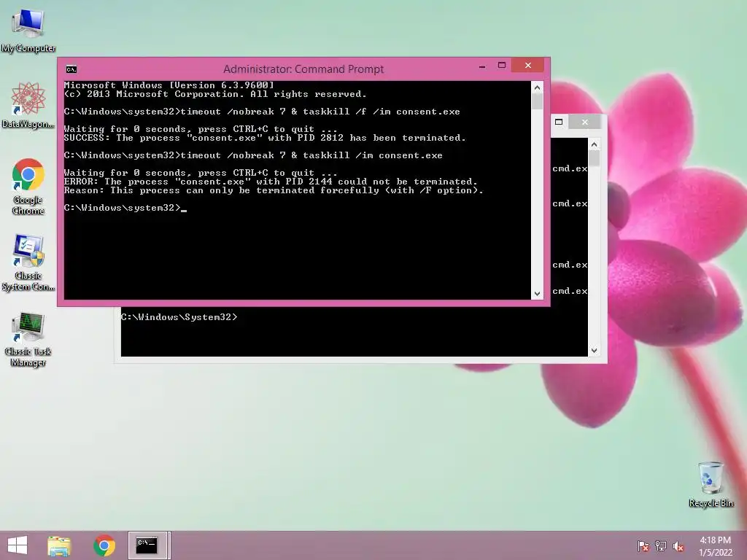Screen dimensions: 747x560
Task: Maximize the background cmd window
Action: (x=559, y=122)
